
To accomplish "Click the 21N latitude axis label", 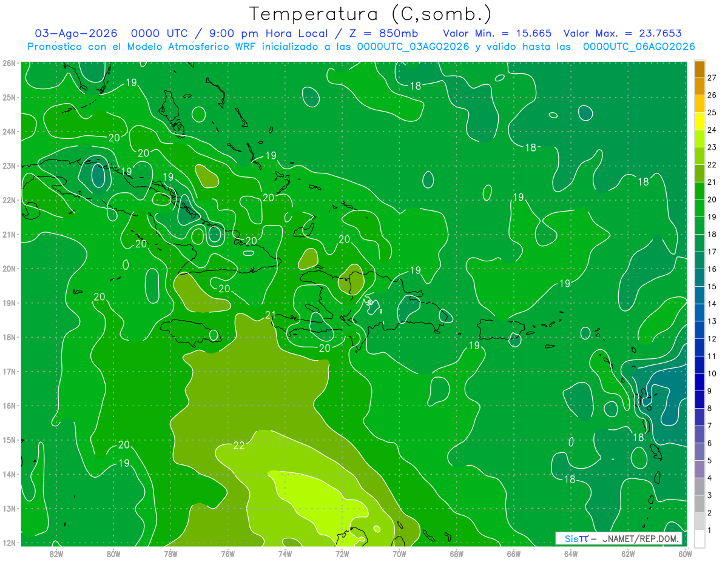I will (x=8, y=234).
